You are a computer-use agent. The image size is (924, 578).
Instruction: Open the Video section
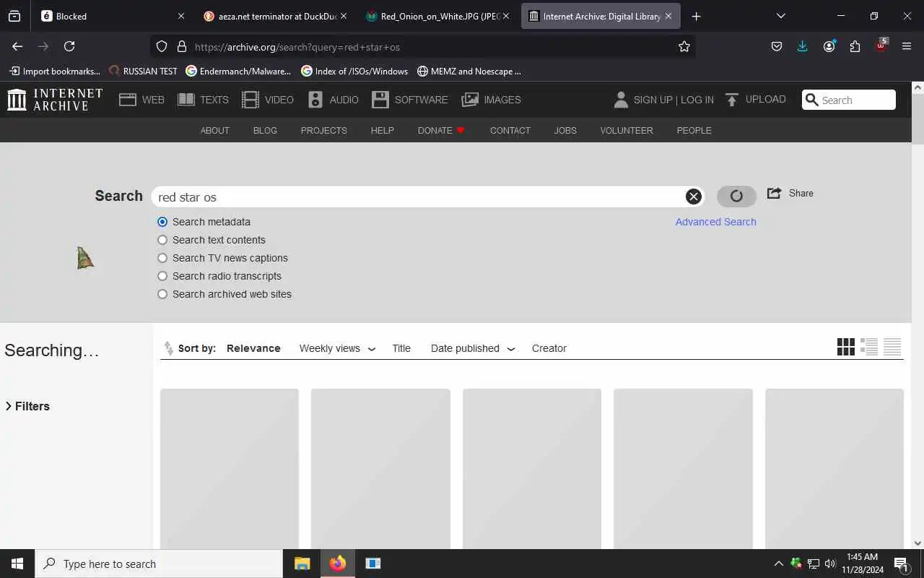pyautogui.click(x=268, y=100)
